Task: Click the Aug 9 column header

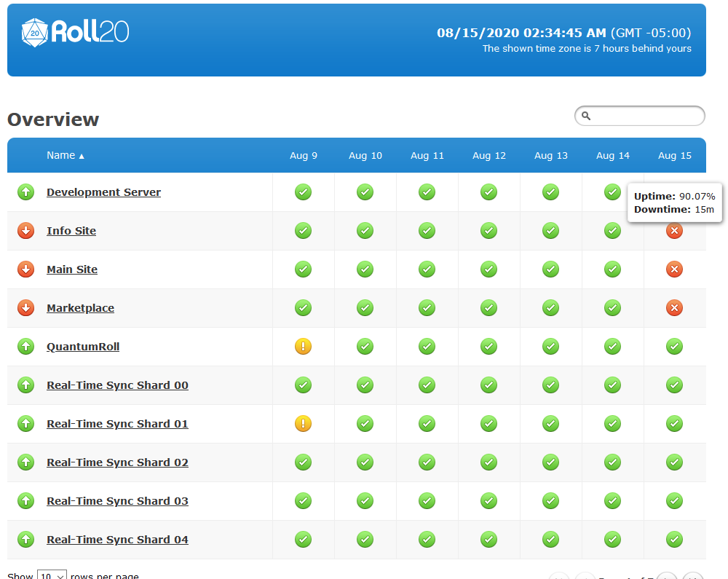Action: pos(304,156)
